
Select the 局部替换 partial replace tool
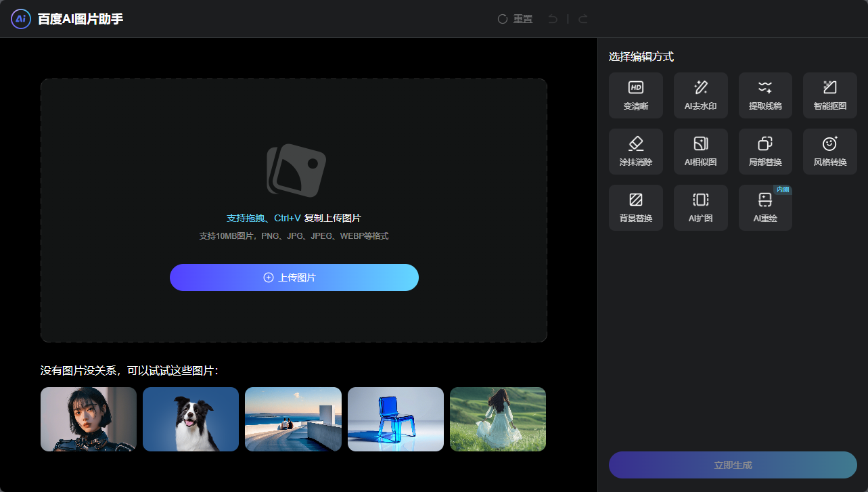pyautogui.click(x=765, y=152)
